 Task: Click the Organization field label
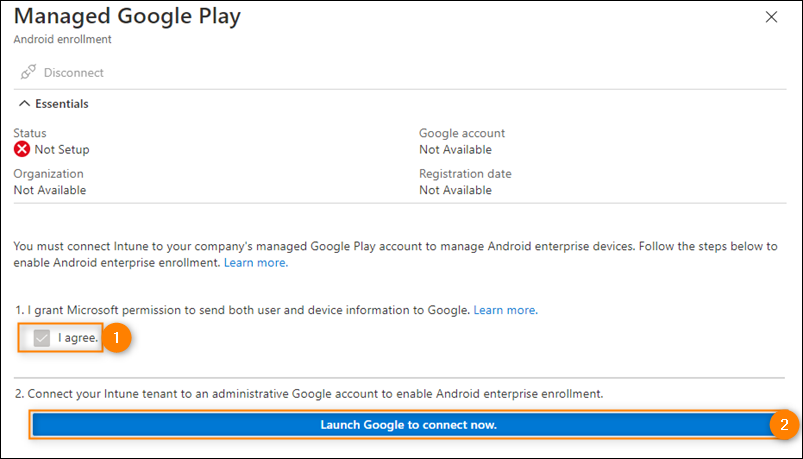click(x=49, y=174)
